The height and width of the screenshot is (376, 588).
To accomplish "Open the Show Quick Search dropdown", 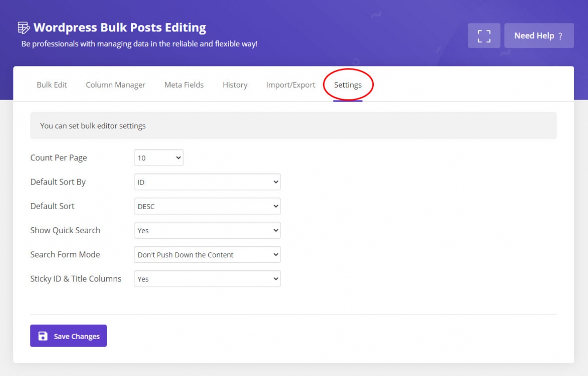I will pyautogui.click(x=207, y=230).
